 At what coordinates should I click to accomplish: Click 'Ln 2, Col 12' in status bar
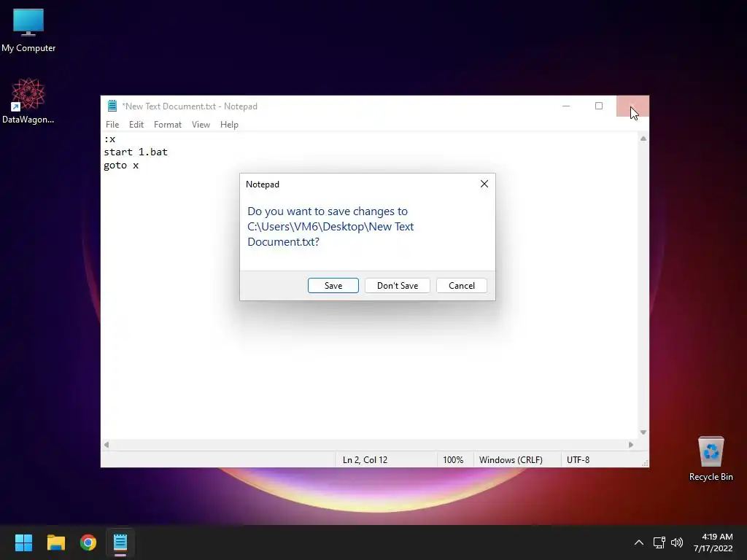[365, 459]
